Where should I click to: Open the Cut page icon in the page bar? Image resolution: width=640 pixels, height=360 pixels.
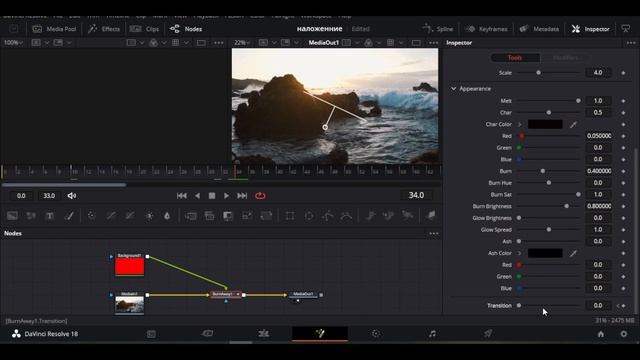(x=207, y=334)
